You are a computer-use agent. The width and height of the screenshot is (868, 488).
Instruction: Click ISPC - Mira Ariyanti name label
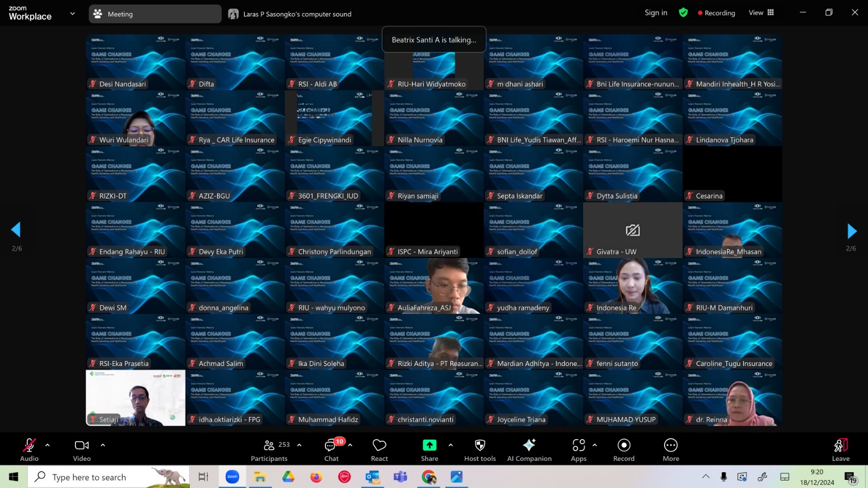click(x=427, y=252)
